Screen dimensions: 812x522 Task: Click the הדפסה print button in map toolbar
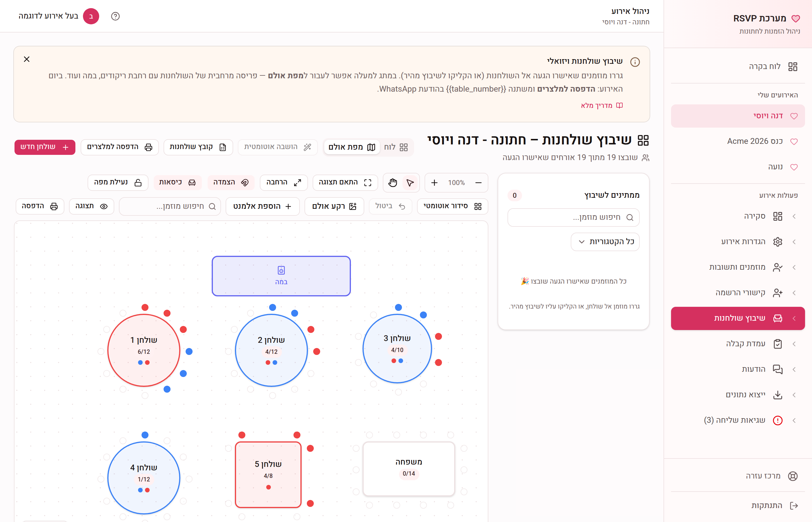[x=40, y=206]
